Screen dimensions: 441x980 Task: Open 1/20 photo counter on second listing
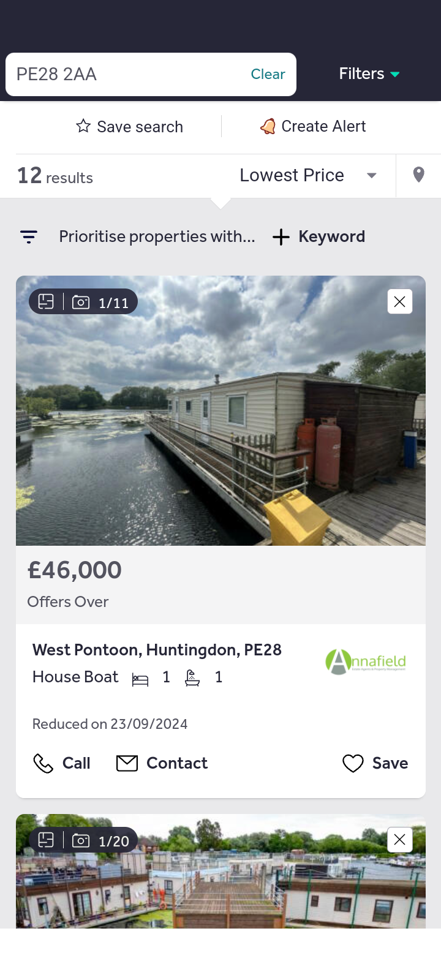coord(100,841)
